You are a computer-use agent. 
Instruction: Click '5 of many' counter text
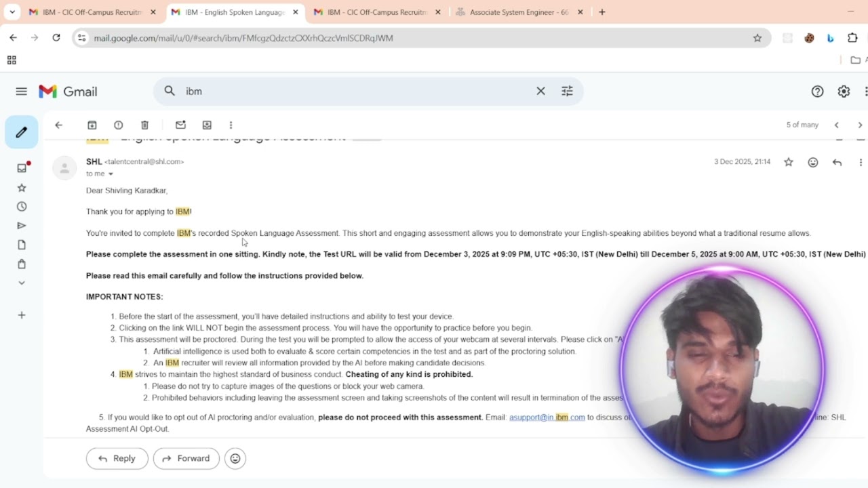(x=802, y=125)
